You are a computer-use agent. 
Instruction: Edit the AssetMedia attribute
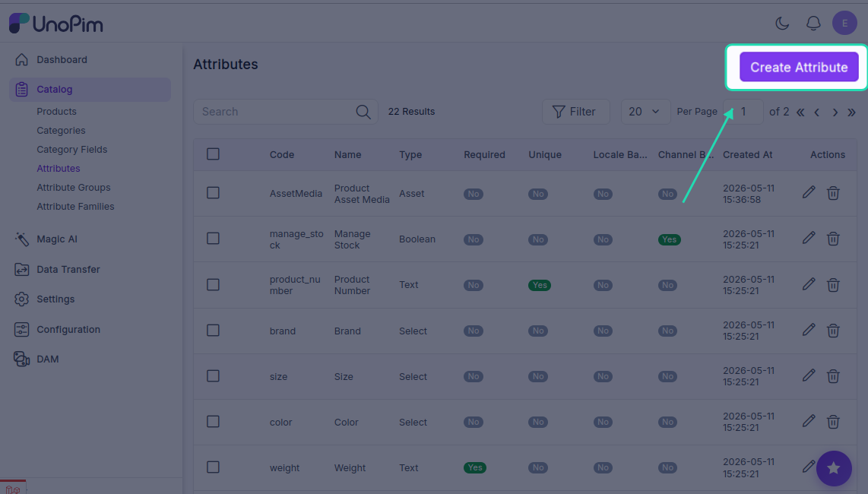click(809, 193)
